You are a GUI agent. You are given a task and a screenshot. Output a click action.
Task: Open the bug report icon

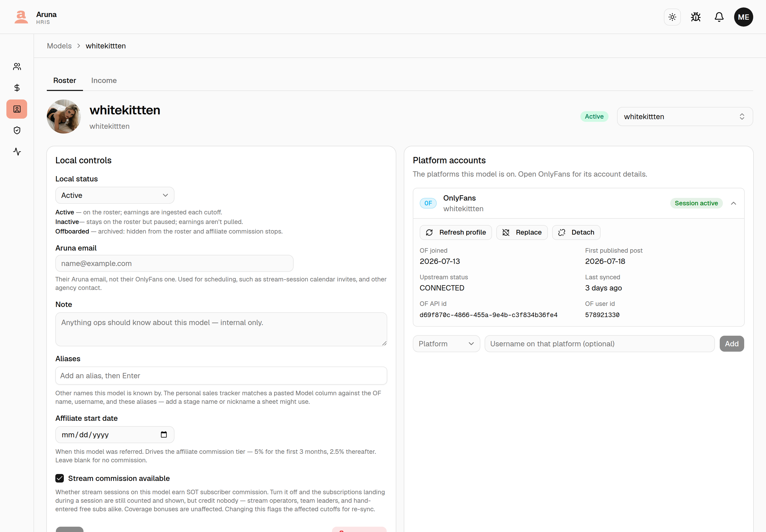click(x=696, y=17)
